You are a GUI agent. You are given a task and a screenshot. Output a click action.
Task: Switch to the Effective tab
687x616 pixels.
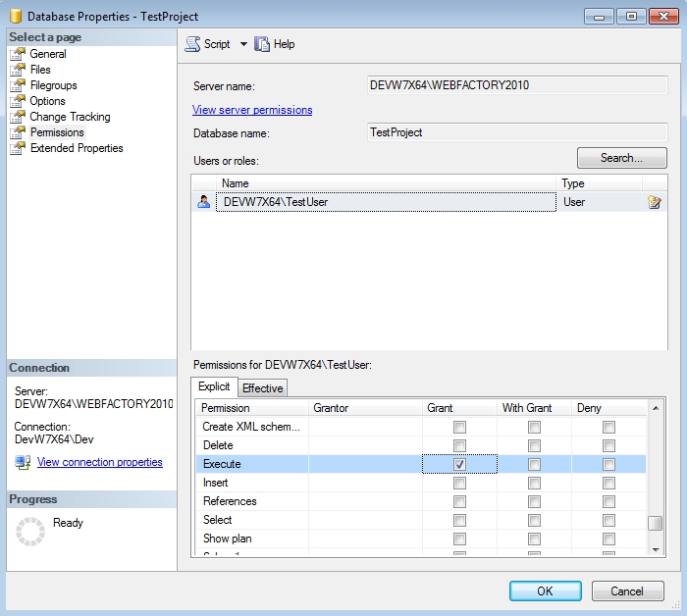point(263,388)
